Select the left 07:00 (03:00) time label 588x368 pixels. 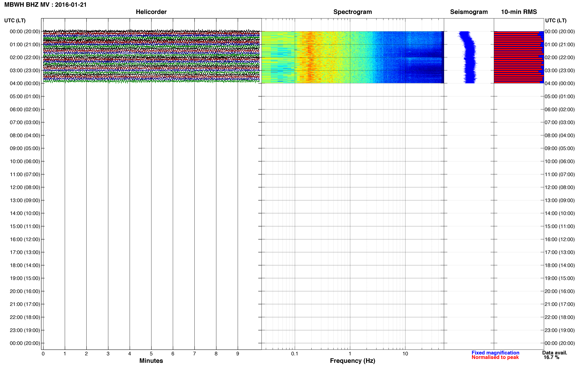pos(25,122)
